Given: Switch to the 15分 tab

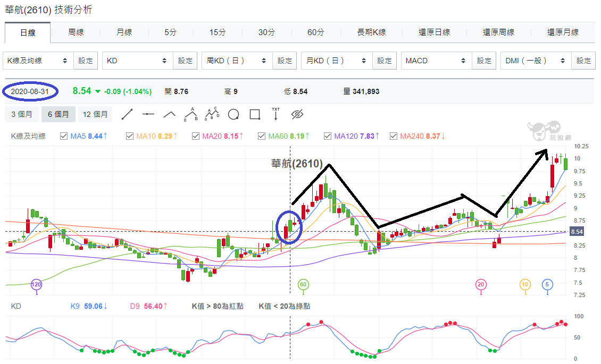Looking at the screenshot, I should point(218,32).
